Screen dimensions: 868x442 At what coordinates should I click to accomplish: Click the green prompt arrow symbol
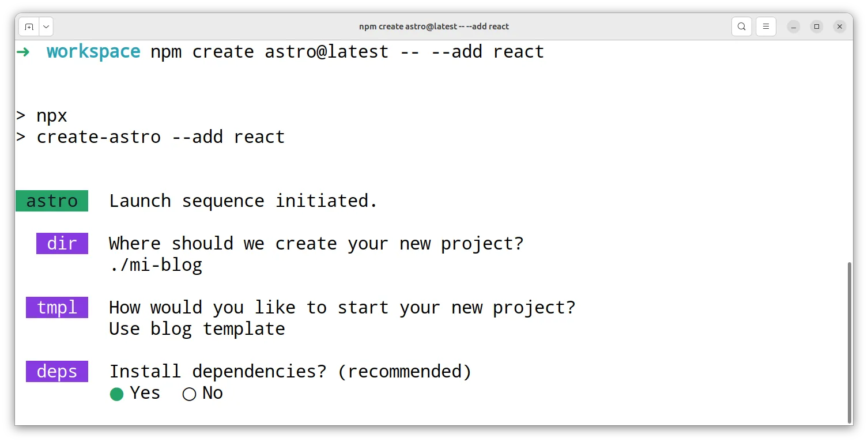coord(23,52)
